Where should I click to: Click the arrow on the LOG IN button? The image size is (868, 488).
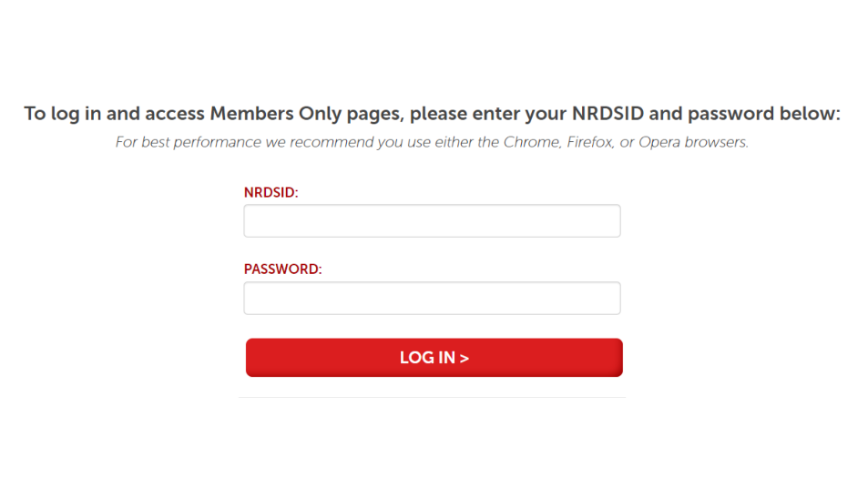point(465,358)
